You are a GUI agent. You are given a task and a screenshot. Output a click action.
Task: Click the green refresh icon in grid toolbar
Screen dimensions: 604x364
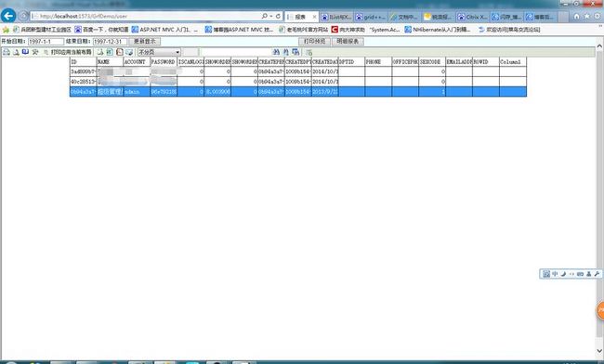click(309, 52)
